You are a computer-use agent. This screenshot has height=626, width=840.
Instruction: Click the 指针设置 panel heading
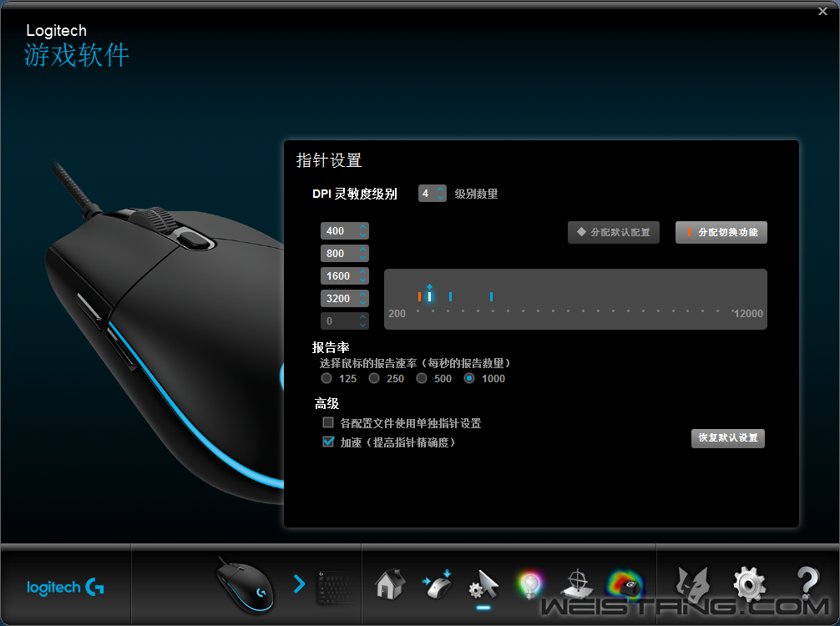click(x=329, y=160)
